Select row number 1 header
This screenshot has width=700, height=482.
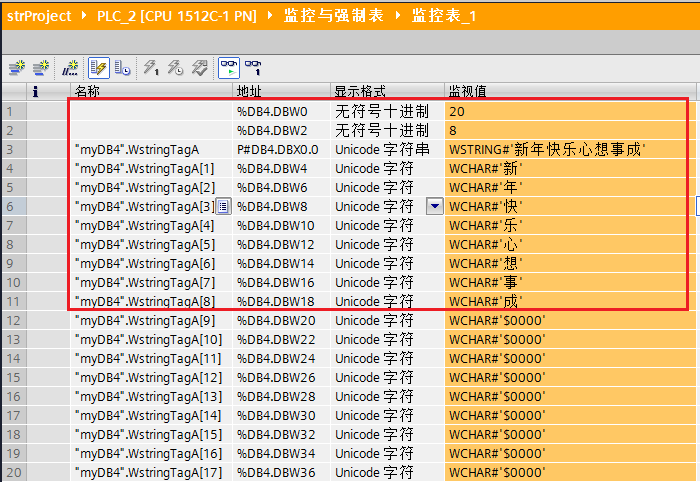click(14, 111)
